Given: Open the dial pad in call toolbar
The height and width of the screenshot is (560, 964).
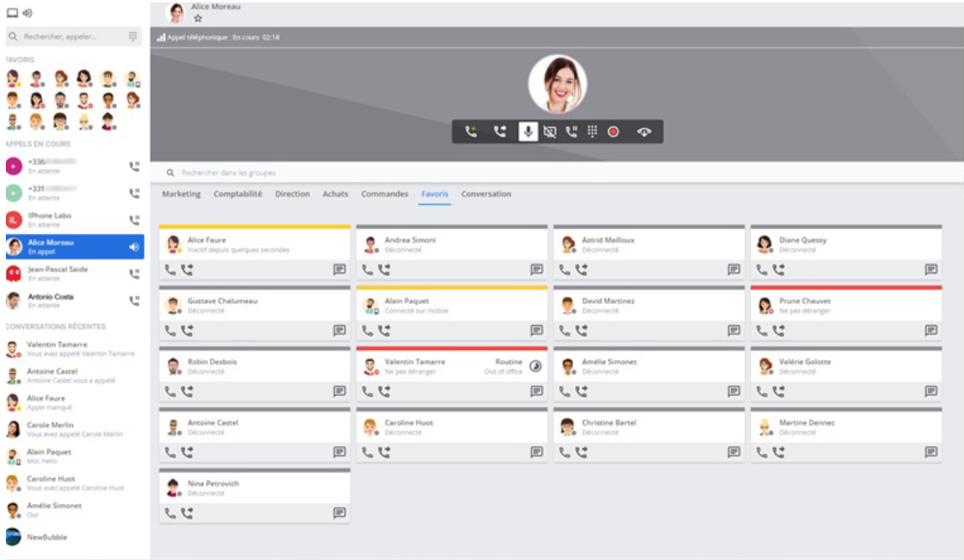Looking at the screenshot, I should coord(592,131).
